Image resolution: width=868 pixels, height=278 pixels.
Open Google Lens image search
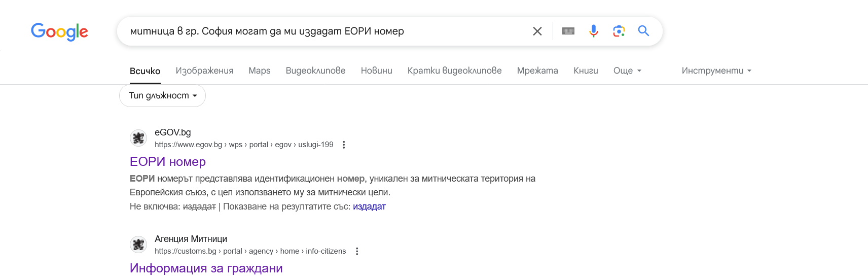point(619,31)
